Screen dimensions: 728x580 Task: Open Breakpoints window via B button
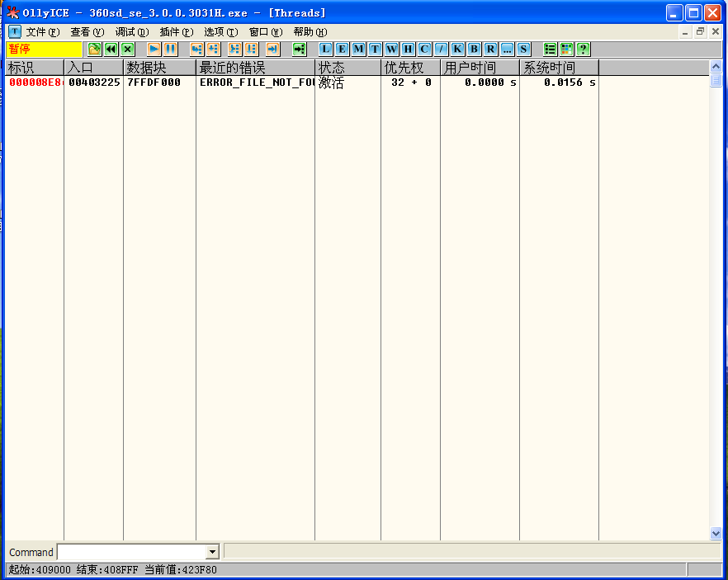coord(474,50)
